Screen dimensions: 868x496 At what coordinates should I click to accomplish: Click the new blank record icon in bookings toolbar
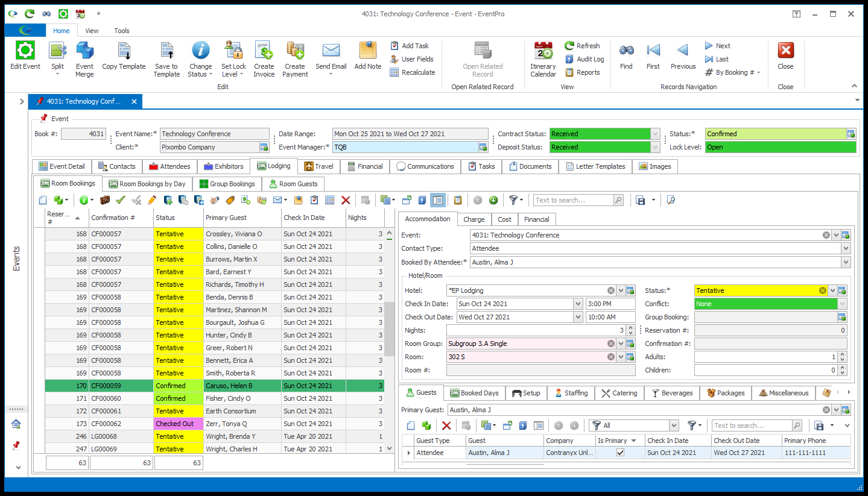pos(43,200)
